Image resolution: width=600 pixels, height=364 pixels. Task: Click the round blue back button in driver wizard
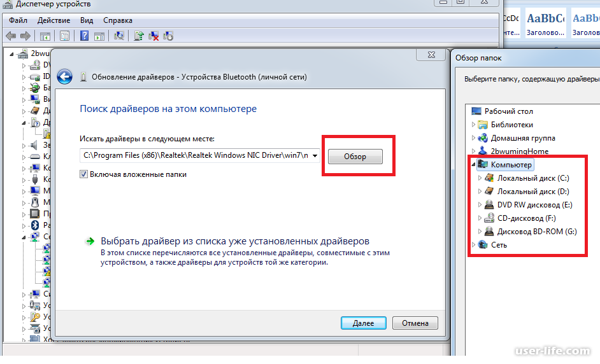pos(65,77)
